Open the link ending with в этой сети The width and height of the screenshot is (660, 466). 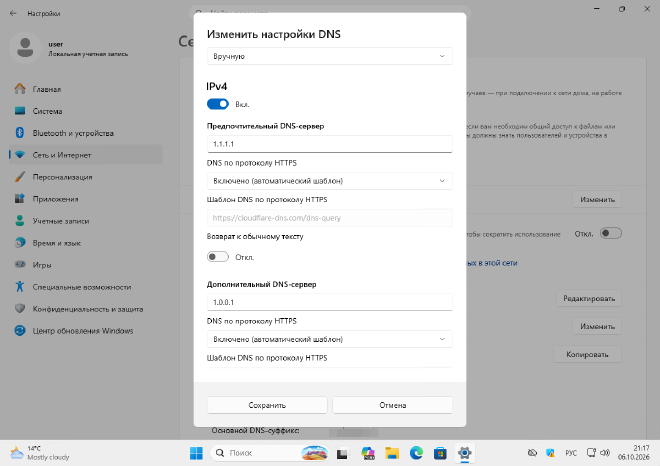point(492,263)
